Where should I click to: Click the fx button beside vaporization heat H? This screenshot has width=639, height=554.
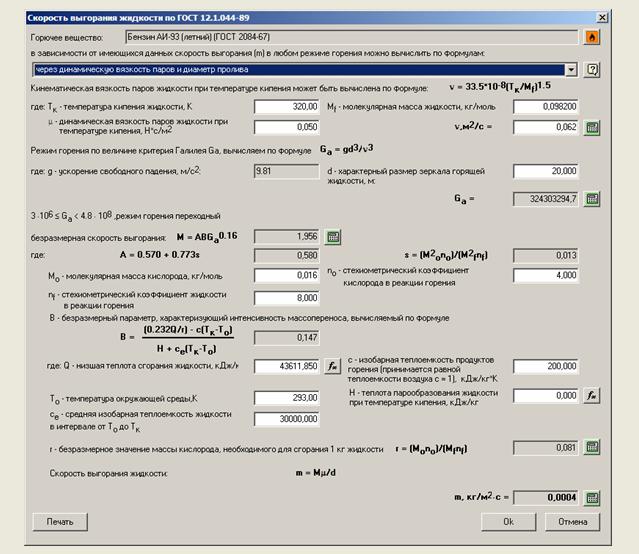(591, 396)
